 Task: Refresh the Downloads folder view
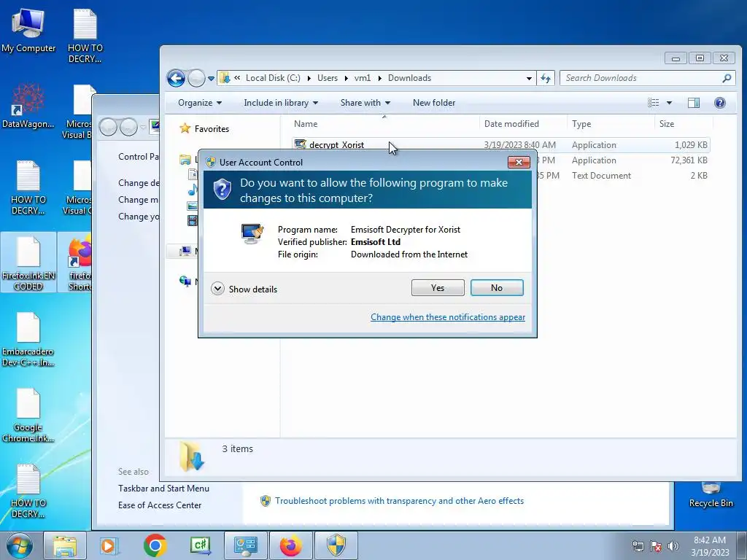(x=546, y=79)
